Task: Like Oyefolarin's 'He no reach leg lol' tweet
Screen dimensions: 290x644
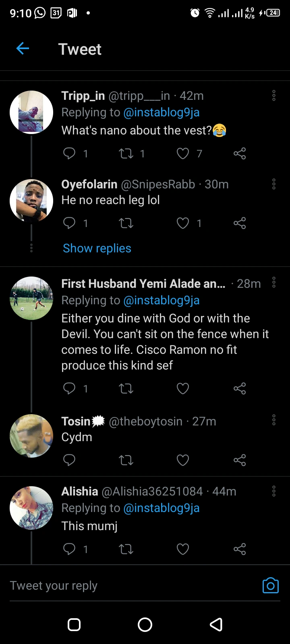Action: click(x=183, y=223)
